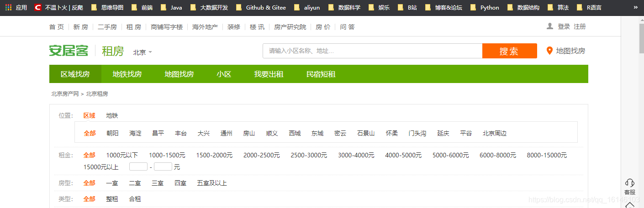Click 首页 in top navigation
Screen dimensions: 644x208
coord(57,27)
